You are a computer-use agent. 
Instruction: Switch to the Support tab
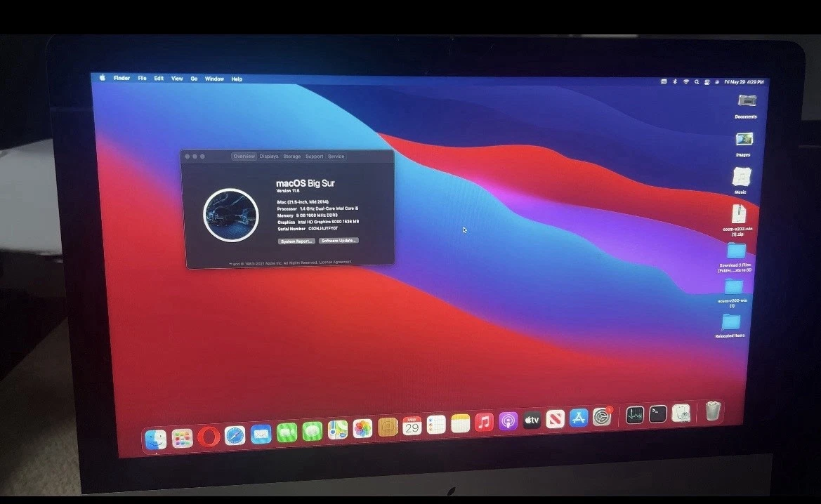tap(314, 157)
